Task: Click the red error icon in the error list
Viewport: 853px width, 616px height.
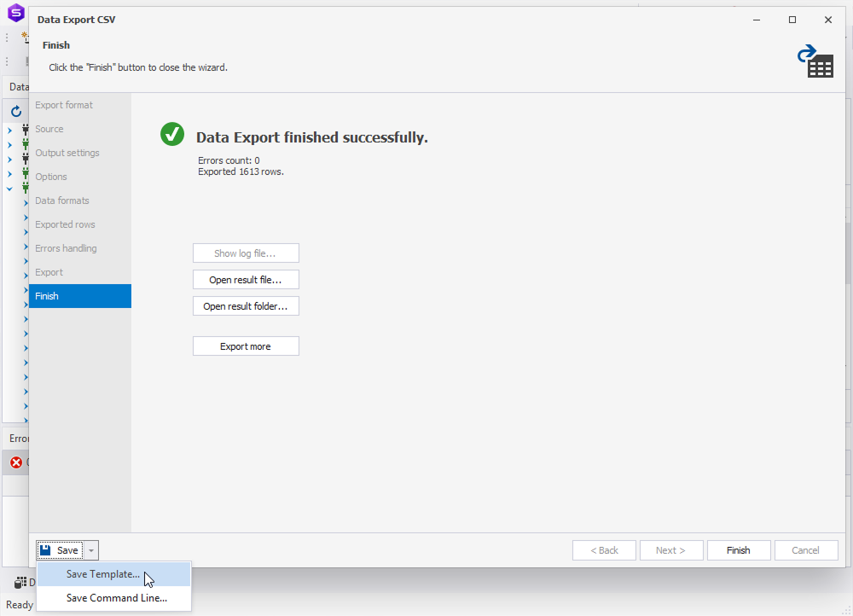Action: (16, 462)
